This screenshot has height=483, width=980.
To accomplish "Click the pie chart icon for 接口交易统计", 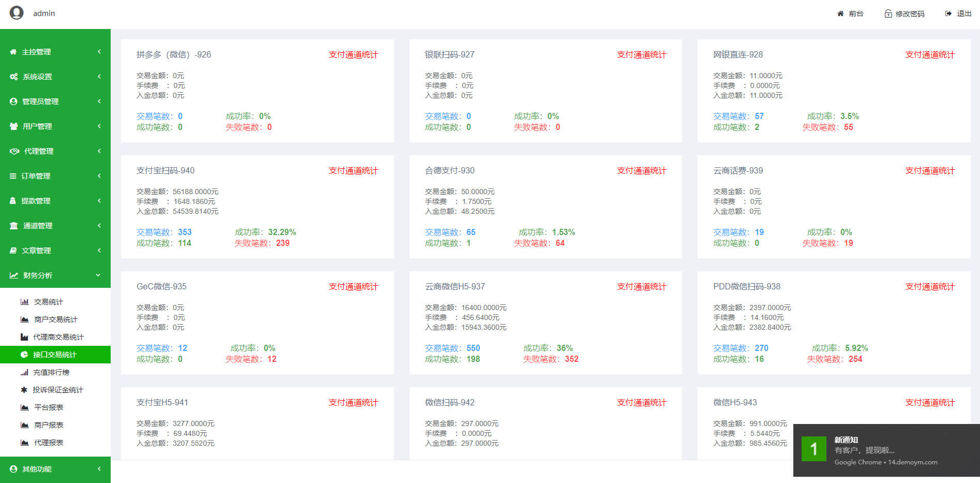I will coord(24,355).
